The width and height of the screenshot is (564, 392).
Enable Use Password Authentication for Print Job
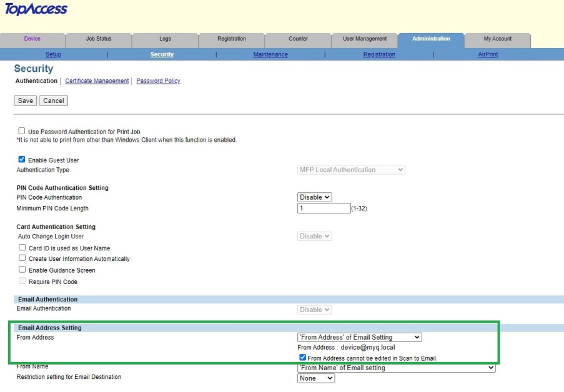[x=21, y=130]
